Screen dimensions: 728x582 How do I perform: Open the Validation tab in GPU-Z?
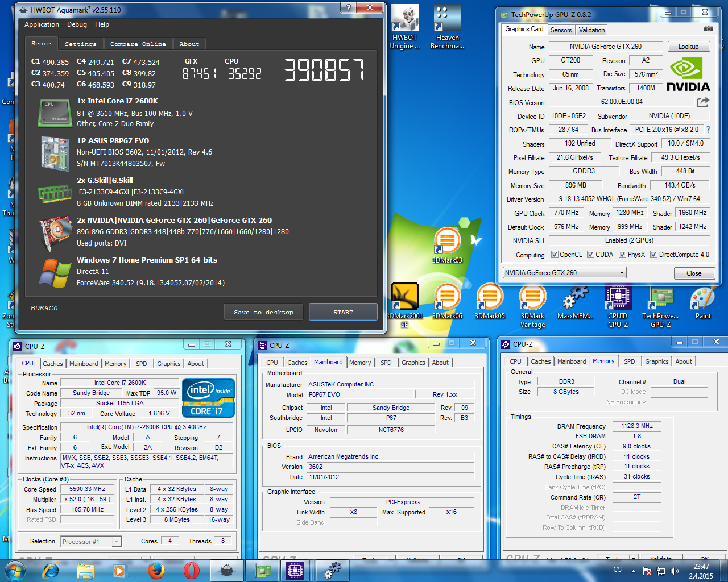(x=591, y=30)
